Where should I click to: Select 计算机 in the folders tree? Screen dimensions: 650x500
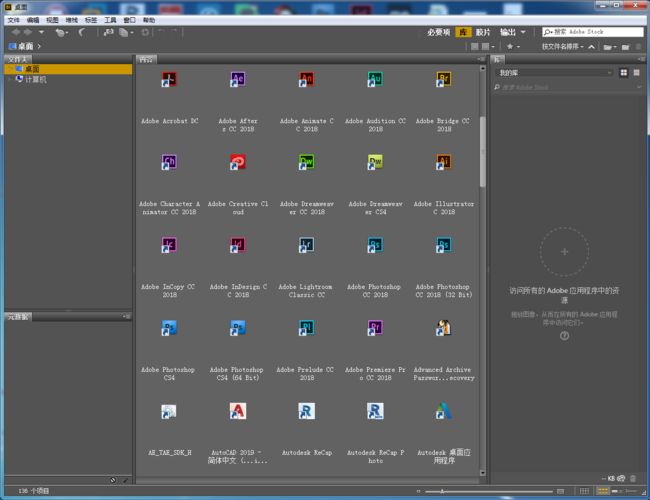[36, 79]
